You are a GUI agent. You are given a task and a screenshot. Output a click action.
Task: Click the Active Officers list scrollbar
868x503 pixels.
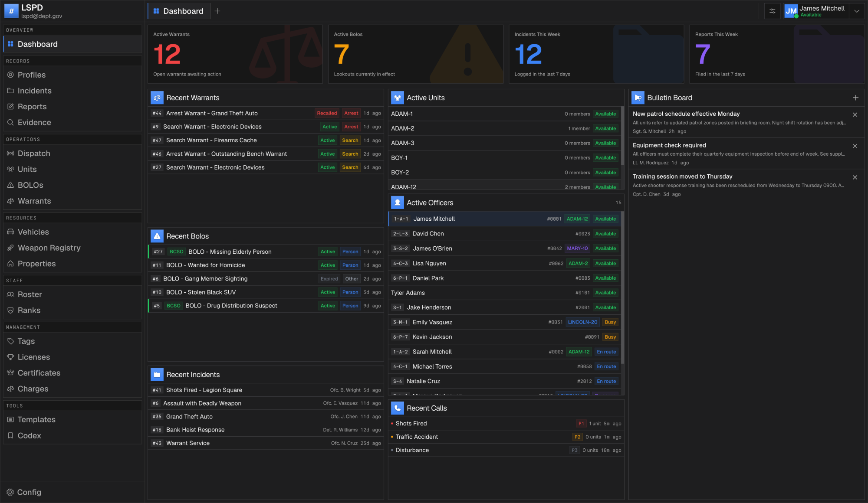point(622,287)
